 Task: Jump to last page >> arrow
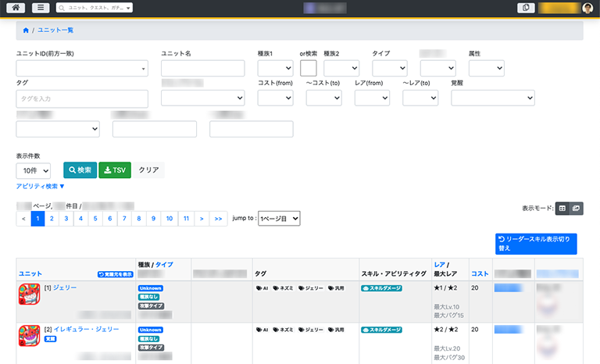pyautogui.click(x=218, y=219)
